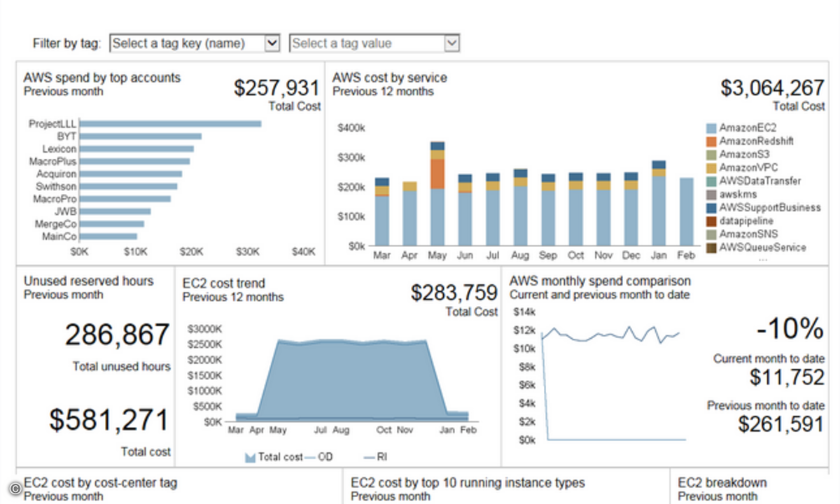Image resolution: width=840 pixels, height=504 pixels.
Task: Click the $581,271 total cost value
Action: pos(109,419)
